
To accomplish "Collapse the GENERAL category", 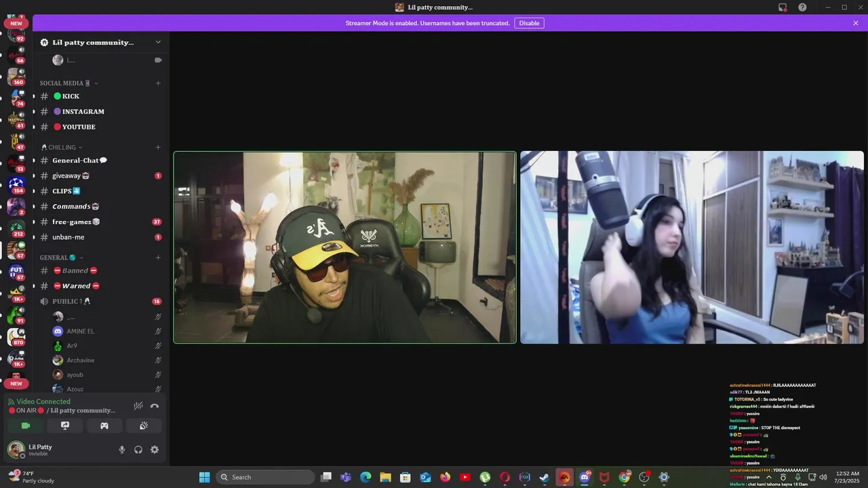I will (x=61, y=258).
